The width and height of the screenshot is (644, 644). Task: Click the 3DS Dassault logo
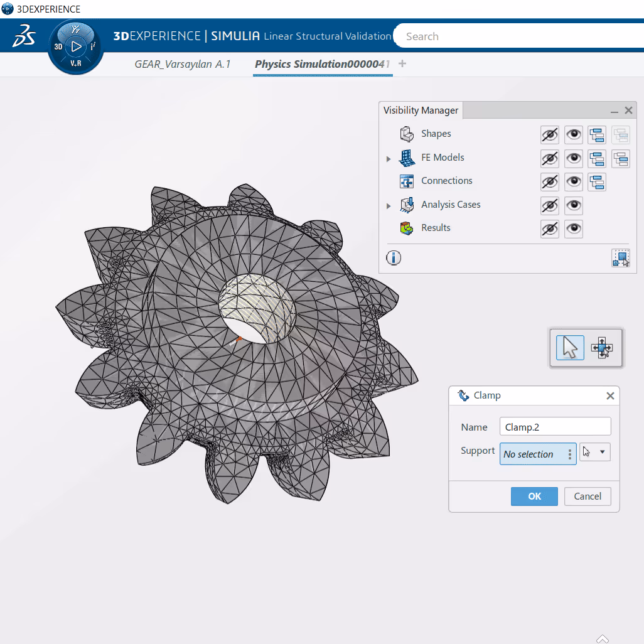(x=23, y=36)
